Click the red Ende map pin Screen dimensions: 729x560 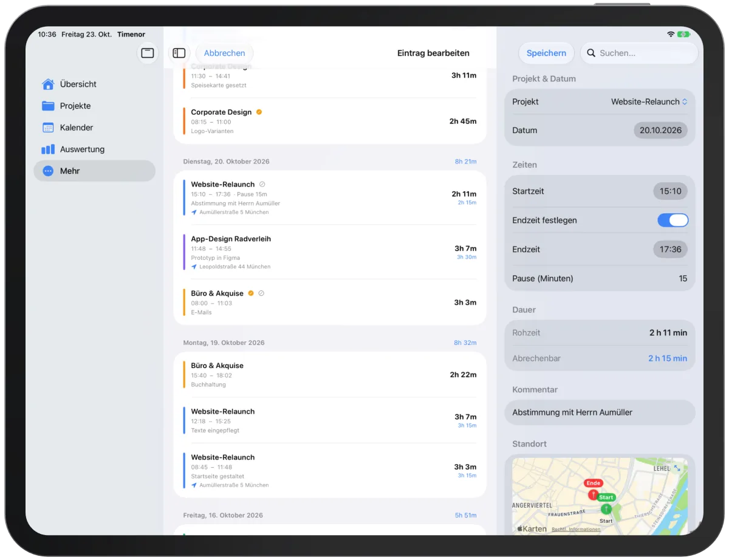click(x=594, y=494)
